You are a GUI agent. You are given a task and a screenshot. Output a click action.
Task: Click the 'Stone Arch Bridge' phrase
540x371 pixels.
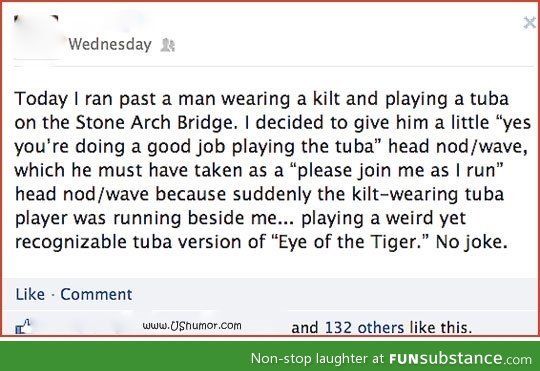(x=154, y=122)
